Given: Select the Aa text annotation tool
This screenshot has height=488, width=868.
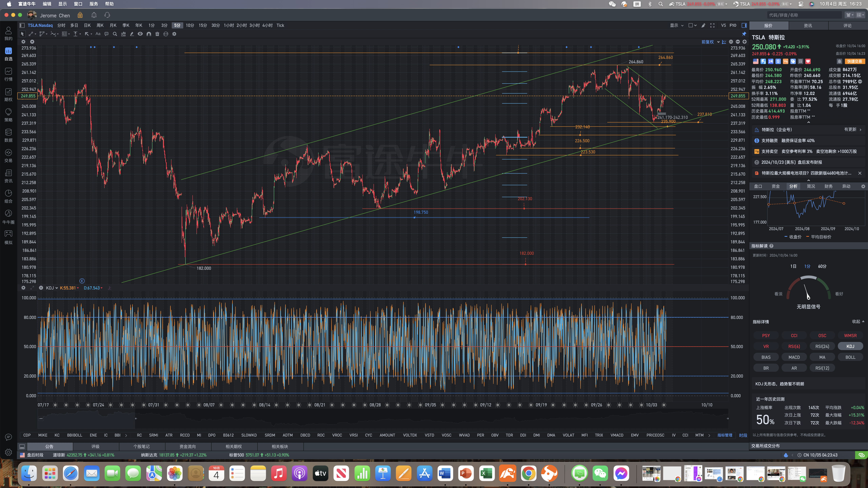Looking at the screenshot, I should (x=98, y=34).
